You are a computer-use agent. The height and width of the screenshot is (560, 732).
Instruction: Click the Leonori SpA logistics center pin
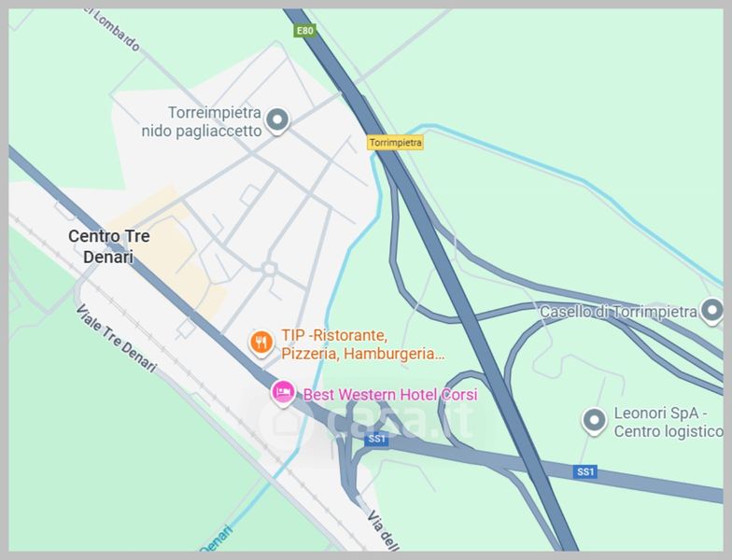coord(594,421)
